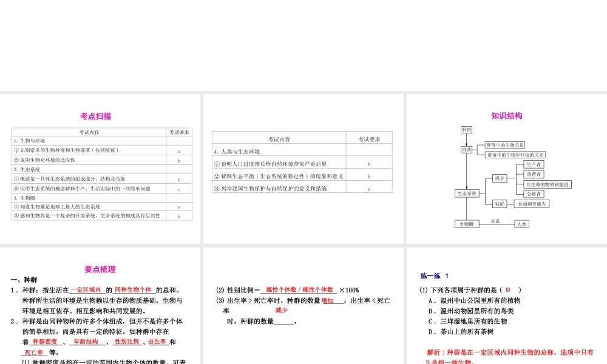Image resolution: width=607 pixels, height=364 pixels.
Task: Open the slide with the 人类与生态环境 table
Action: [303, 169]
